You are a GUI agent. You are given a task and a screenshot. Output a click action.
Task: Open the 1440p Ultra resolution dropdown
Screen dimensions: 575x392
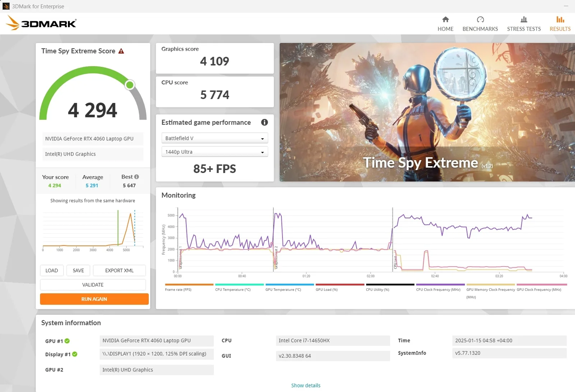pyautogui.click(x=215, y=152)
